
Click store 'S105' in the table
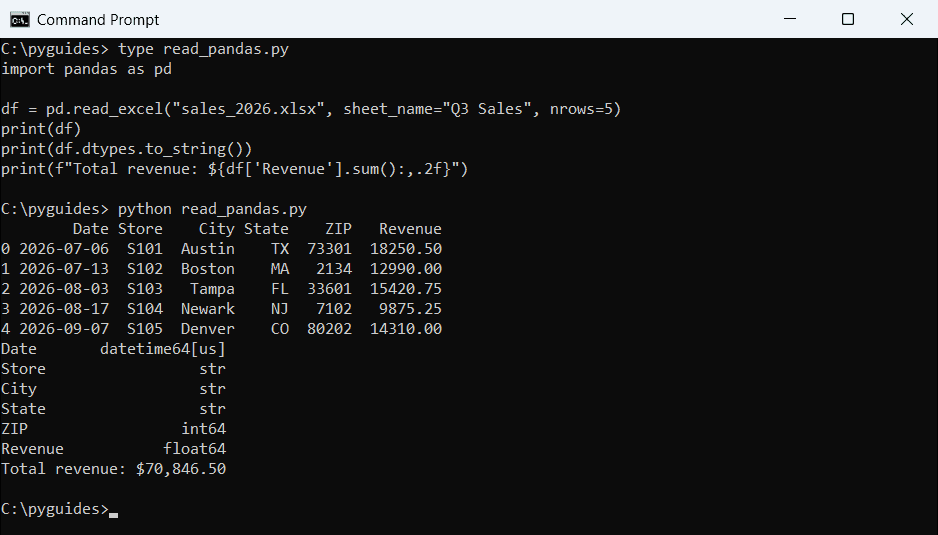click(145, 329)
